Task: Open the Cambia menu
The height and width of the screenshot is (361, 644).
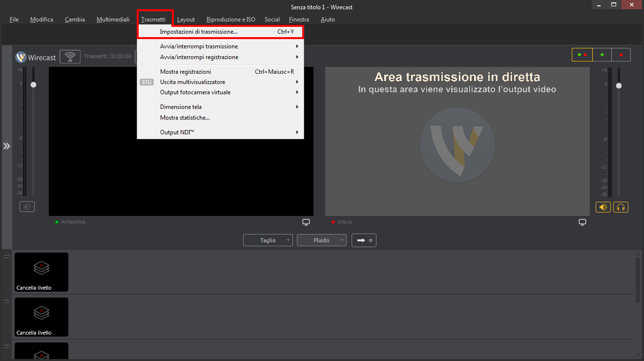Action: pos(75,20)
